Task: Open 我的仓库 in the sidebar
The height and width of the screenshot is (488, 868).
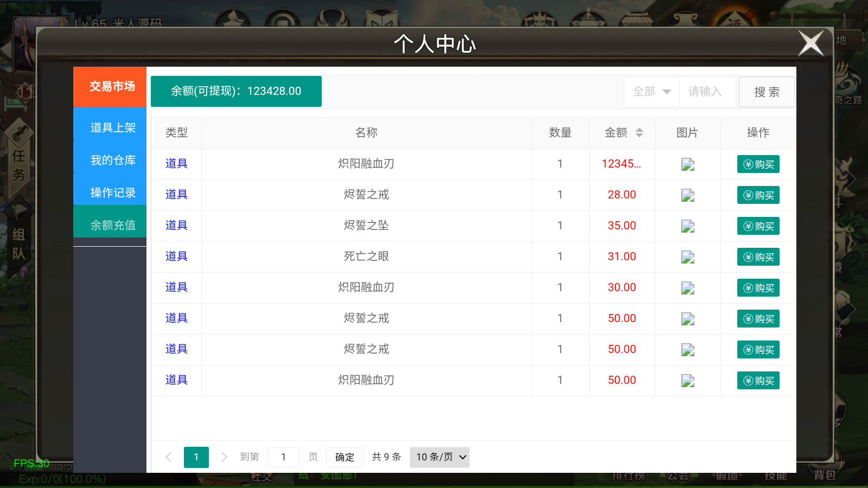Action: pos(110,160)
